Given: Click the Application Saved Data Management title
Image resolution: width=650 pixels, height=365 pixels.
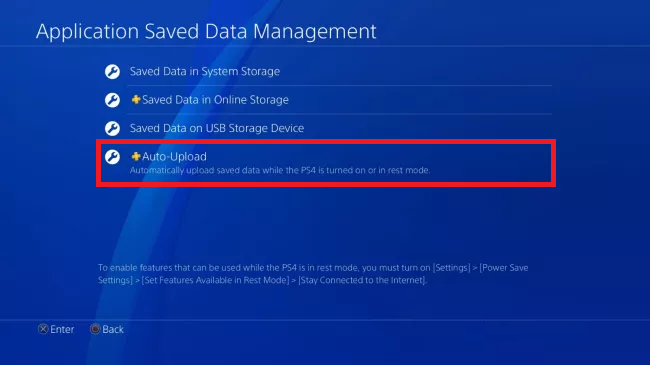Looking at the screenshot, I should click(206, 32).
